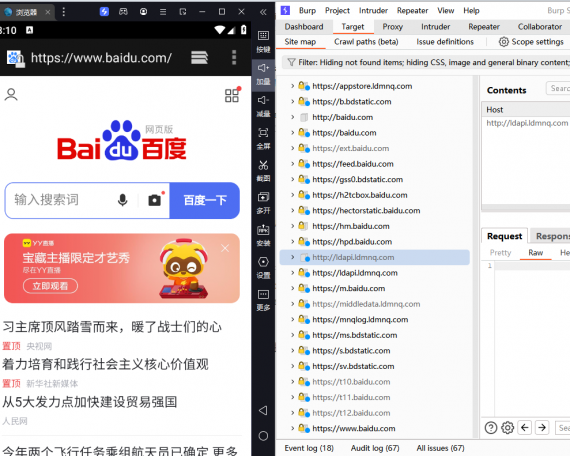Expand https://appstore.ldmnq.com tree node
The width and height of the screenshot is (570, 456).
click(293, 86)
